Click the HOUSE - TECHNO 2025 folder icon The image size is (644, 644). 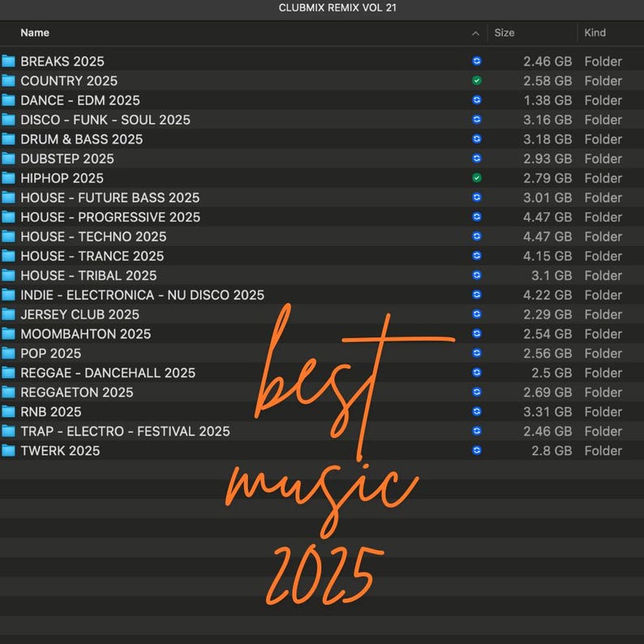[x=8, y=236]
